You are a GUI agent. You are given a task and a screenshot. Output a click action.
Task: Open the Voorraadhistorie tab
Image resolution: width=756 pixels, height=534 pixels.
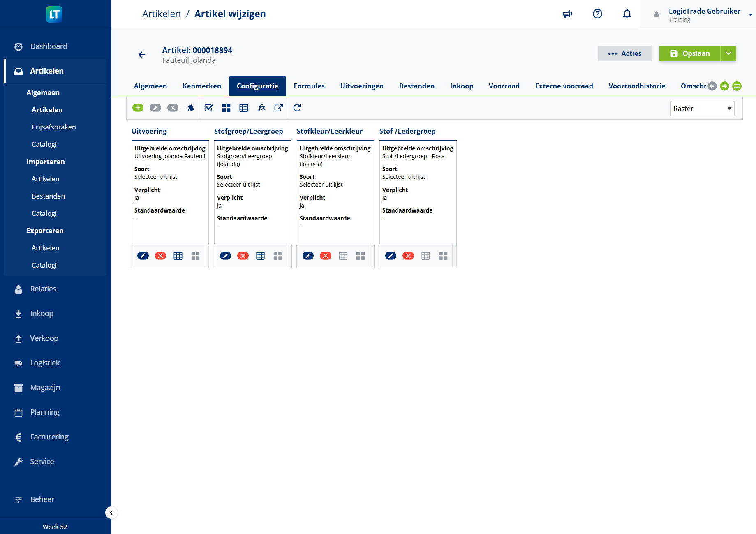[x=637, y=86]
